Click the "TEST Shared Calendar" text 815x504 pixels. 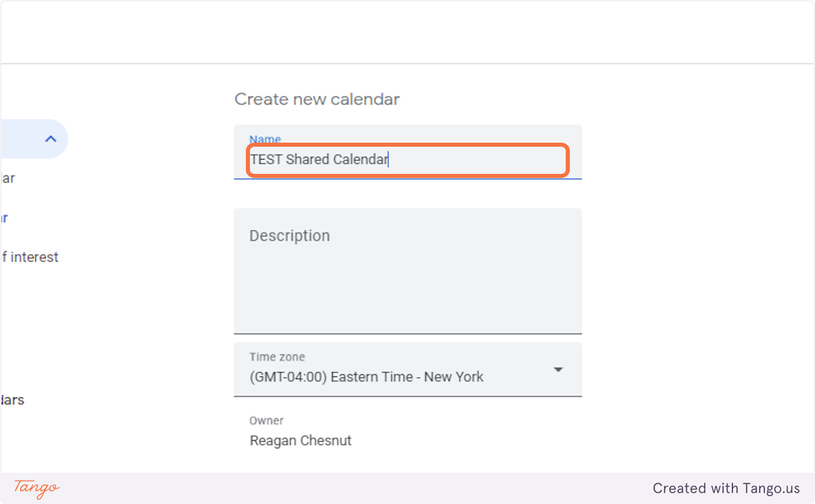[319, 160]
